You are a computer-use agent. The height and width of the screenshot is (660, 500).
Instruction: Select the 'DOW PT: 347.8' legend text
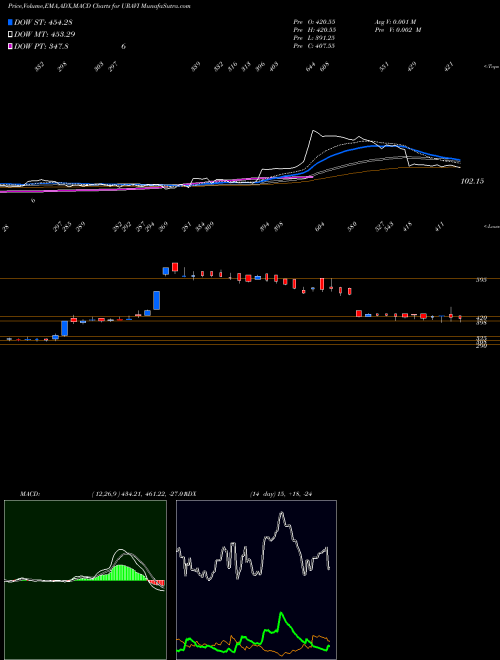pyautogui.click(x=41, y=46)
